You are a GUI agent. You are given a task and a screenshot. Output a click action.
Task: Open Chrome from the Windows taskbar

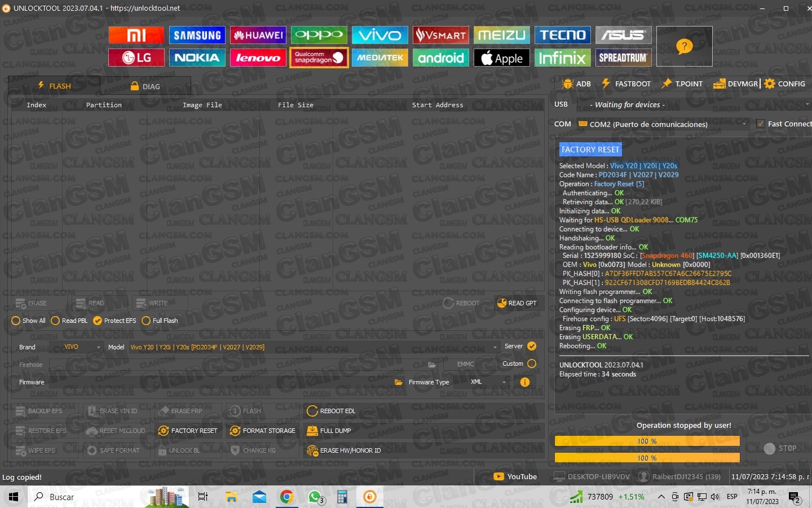(286, 497)
